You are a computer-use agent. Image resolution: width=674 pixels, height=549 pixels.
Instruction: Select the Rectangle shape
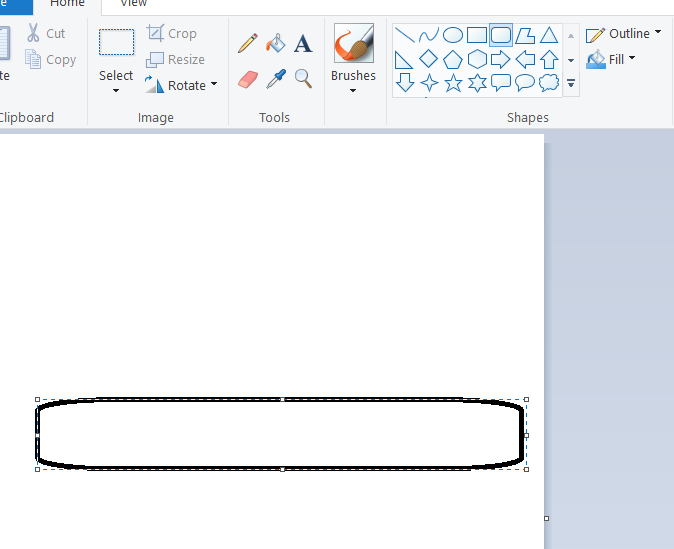[x=477, y=35]
